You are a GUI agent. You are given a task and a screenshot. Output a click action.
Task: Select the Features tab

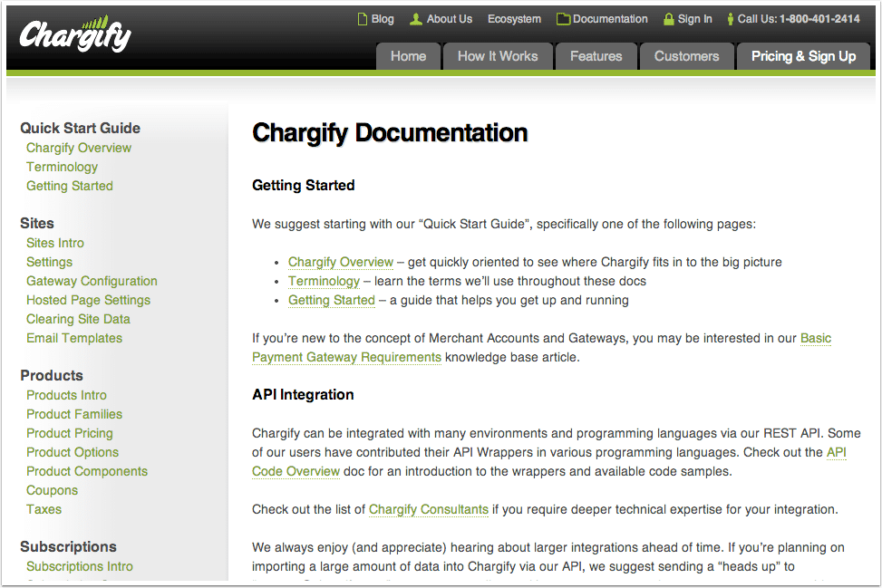596,56
